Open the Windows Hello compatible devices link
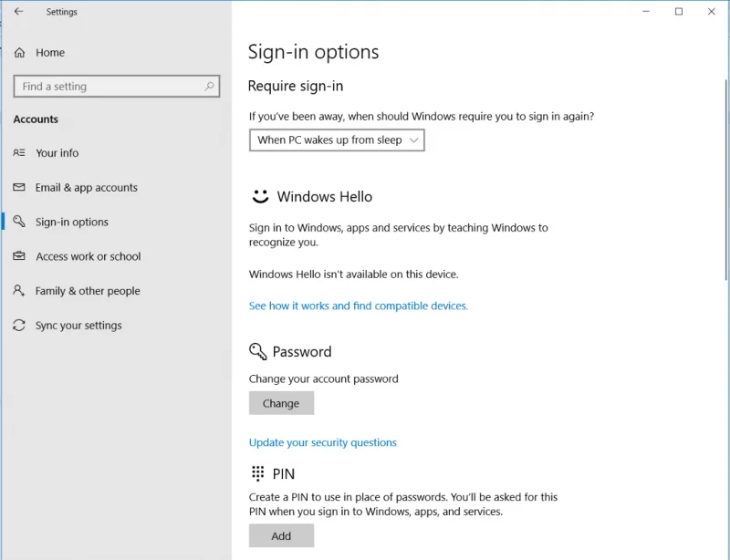Image resolution: width=730 pixels, height=560 pixels. coord(358,306)
